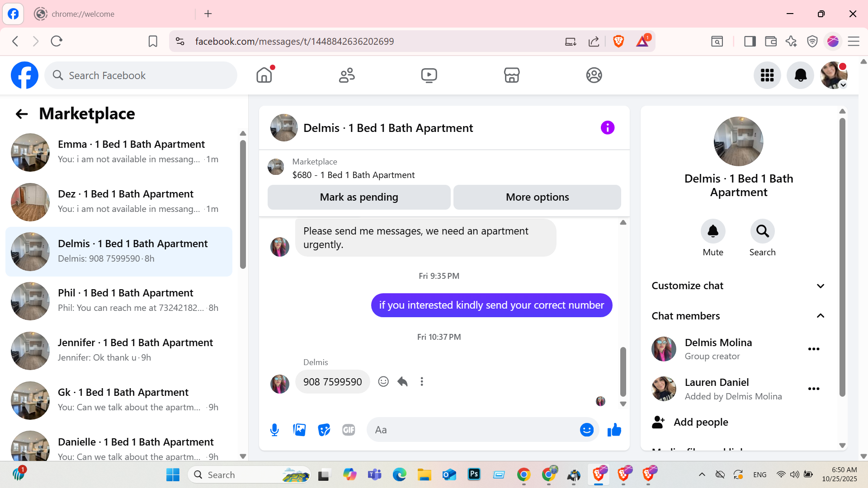Open the Phil conversation
Image resolution: width=868 pixels, height=488 pixels.
tap(119, 301)
